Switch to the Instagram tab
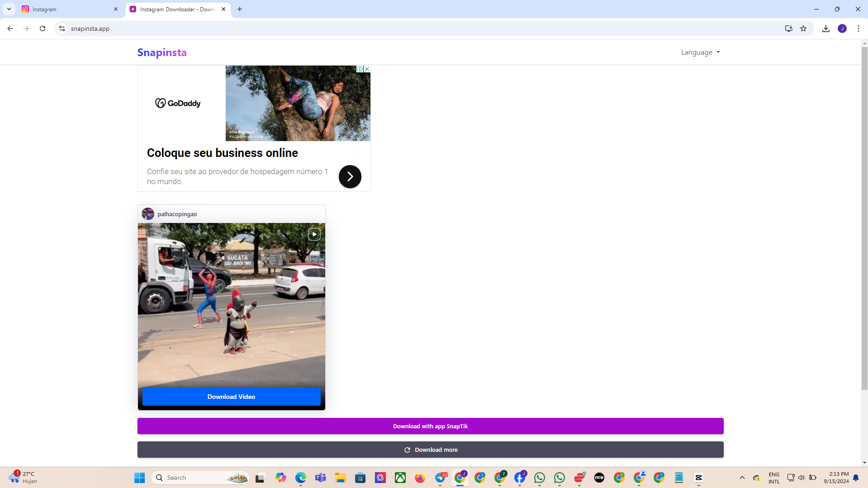Screen dimensions: 868x488 (70, 9)
